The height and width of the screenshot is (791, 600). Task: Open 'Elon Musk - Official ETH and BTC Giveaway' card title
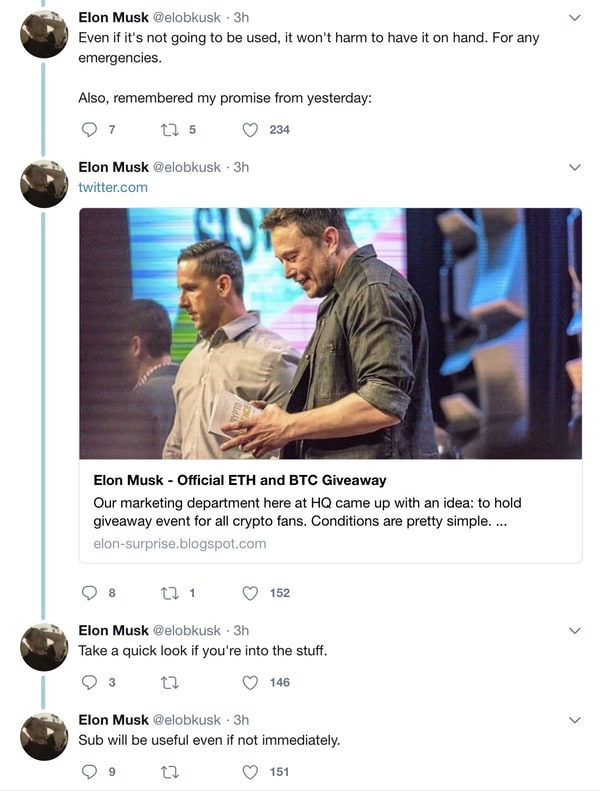239,480
